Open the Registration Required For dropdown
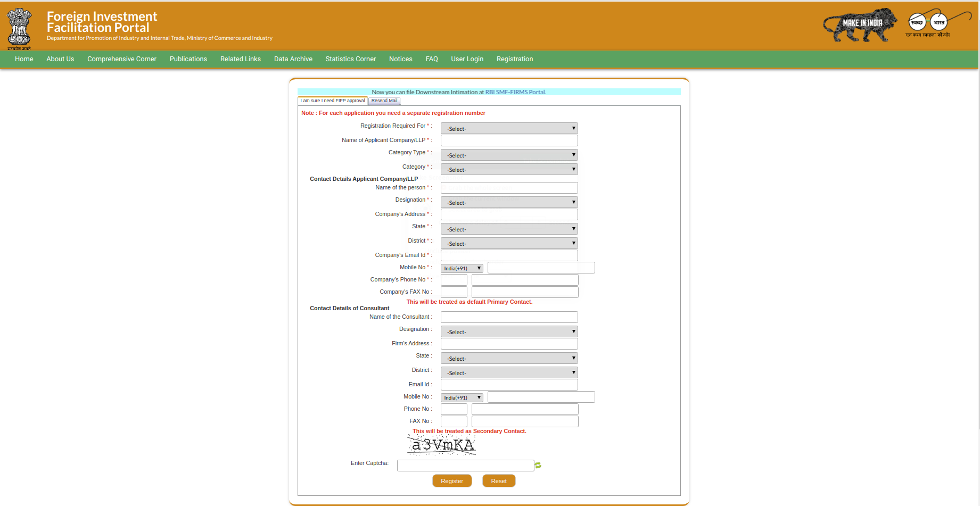This screenshot has height=506, width=980. (508, 128)
